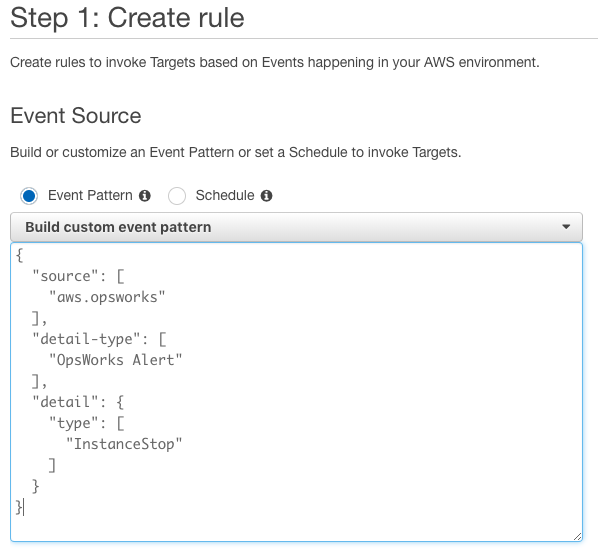Select the Event Pattern radio button
Screen dimensions: 598x556
[x=29, y=196]
